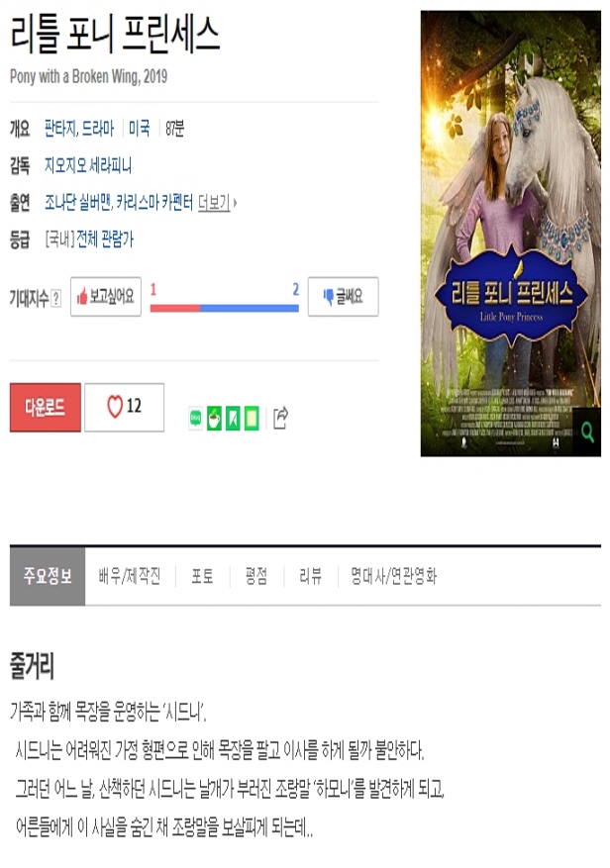Vote 글쎄요 thumbs down

[x=343, y=297]
